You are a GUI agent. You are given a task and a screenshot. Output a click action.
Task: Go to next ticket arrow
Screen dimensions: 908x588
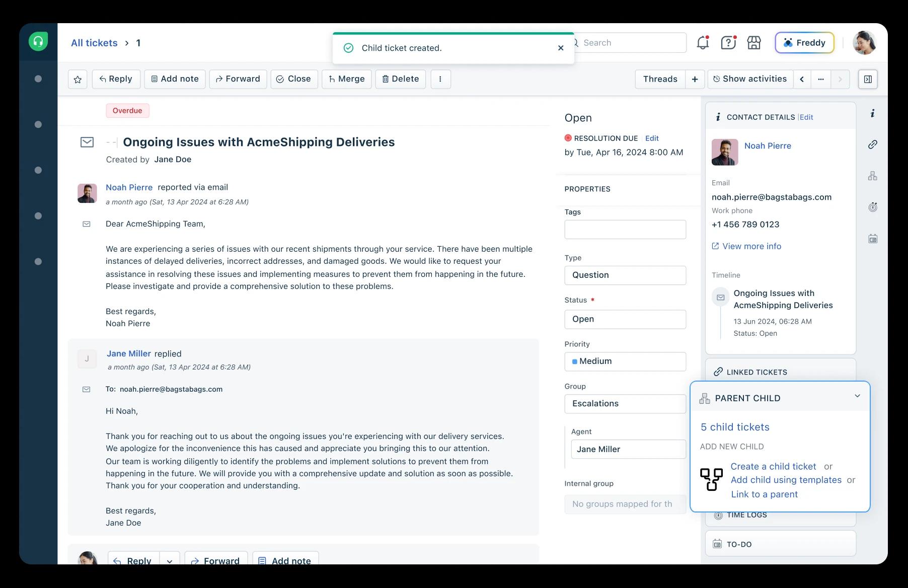(840, 79)
